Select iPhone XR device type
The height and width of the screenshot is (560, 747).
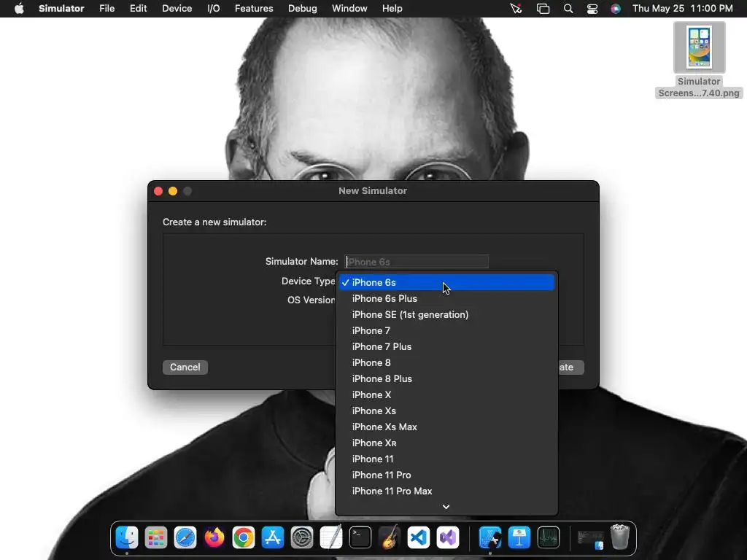point(446,443)
